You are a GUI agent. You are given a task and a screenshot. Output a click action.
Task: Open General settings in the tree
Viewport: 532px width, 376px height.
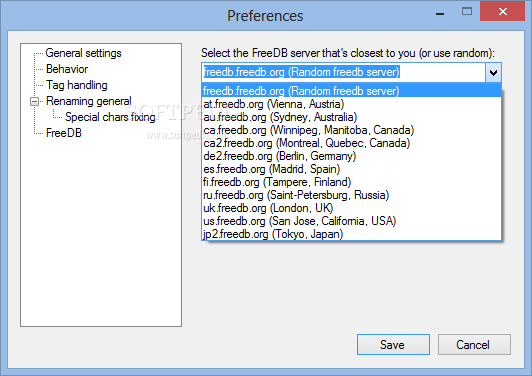click(x=83, y=53)
